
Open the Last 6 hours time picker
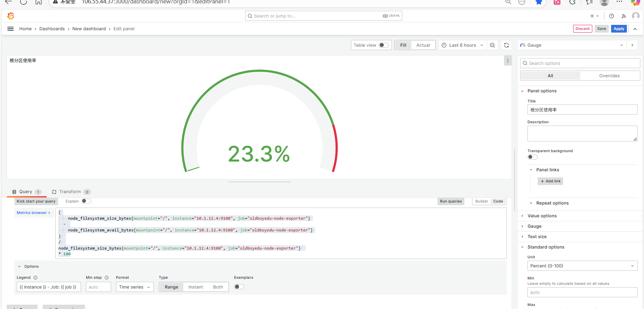pos(462,45)
